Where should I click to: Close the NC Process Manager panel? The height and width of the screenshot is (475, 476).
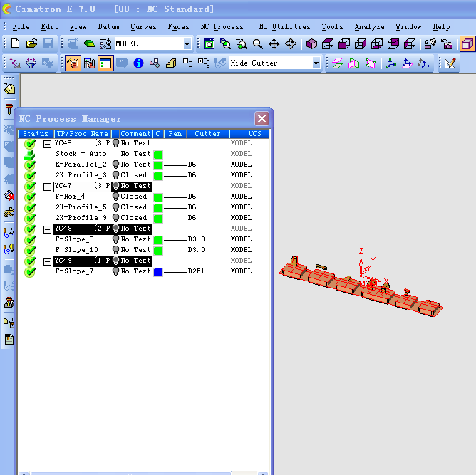[x=262, y=119]
